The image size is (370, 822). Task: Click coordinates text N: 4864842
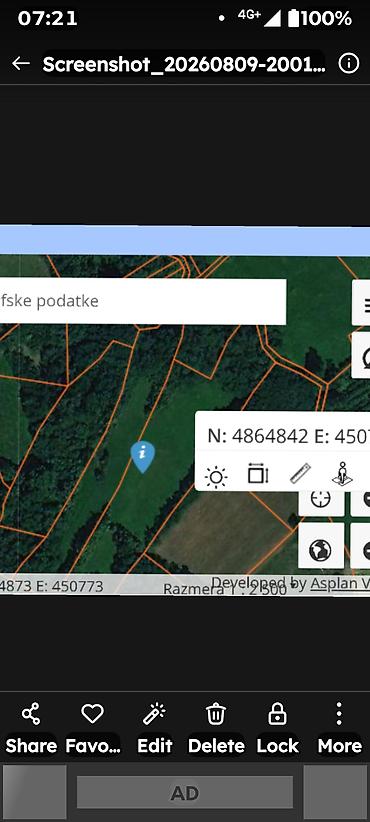click(x=258, y=436)
